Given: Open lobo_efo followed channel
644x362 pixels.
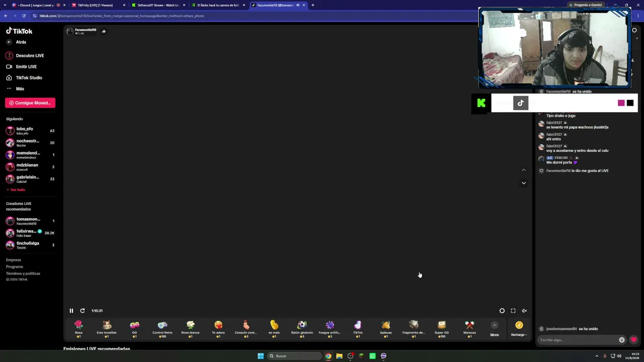Looking at the screenshot, I should tap(30, 131).
